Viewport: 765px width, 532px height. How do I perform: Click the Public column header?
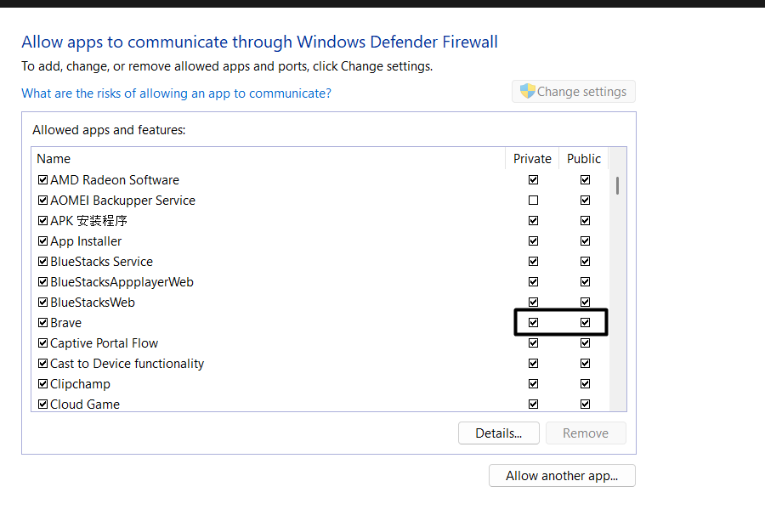584,159
